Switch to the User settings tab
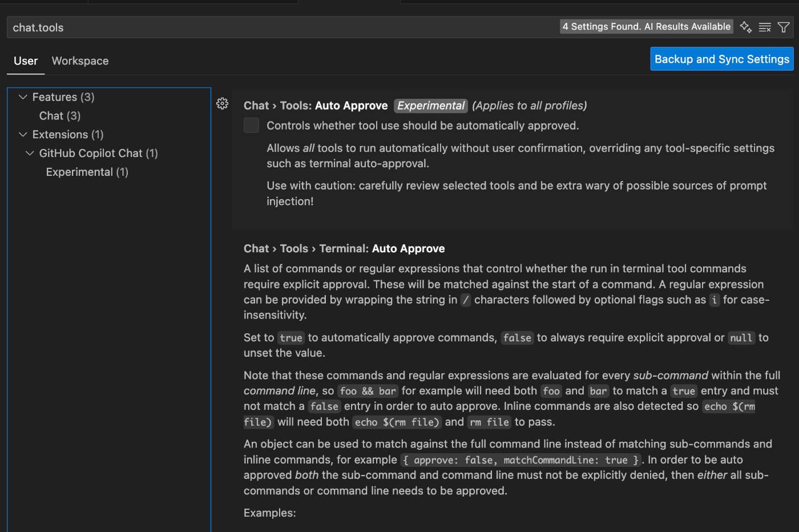This screenshot has height=532, width=799. pyautogui.click(x=26, y=61)
